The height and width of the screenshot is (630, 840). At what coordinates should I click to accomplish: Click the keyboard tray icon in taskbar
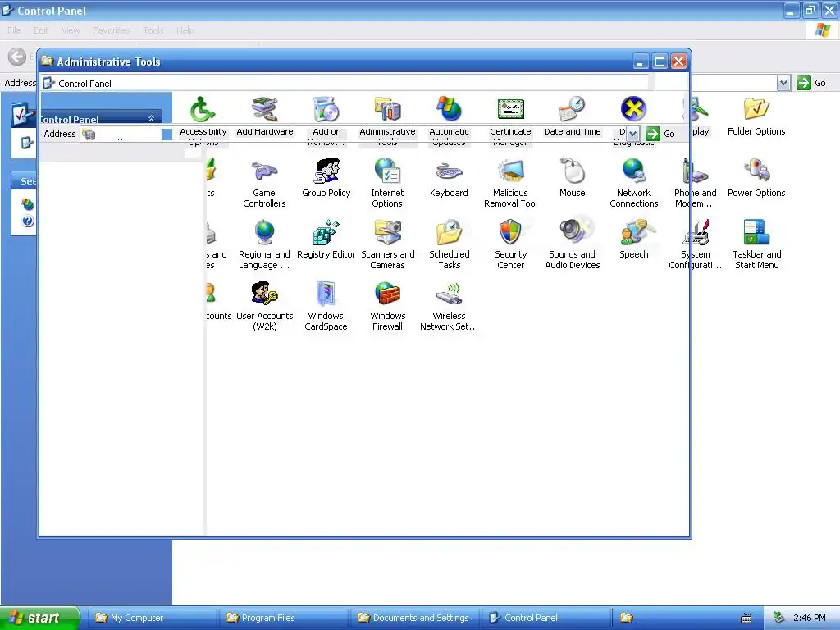[746, 619]
